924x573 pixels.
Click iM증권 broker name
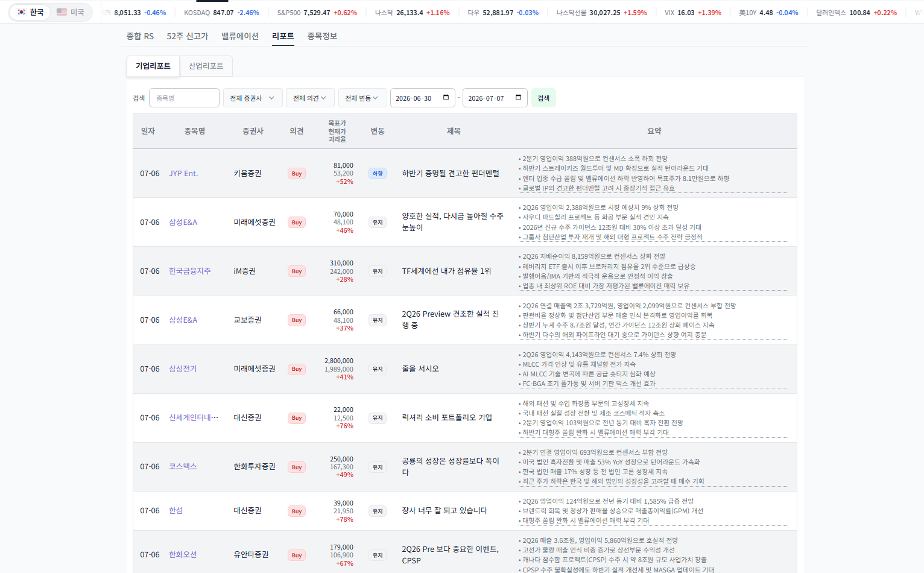244,271
